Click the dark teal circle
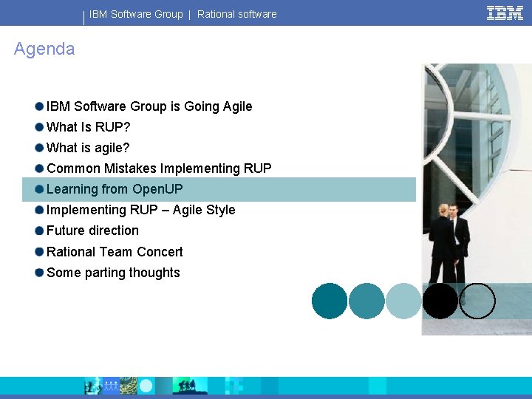 pyautogui.click(x=330, y=301)
